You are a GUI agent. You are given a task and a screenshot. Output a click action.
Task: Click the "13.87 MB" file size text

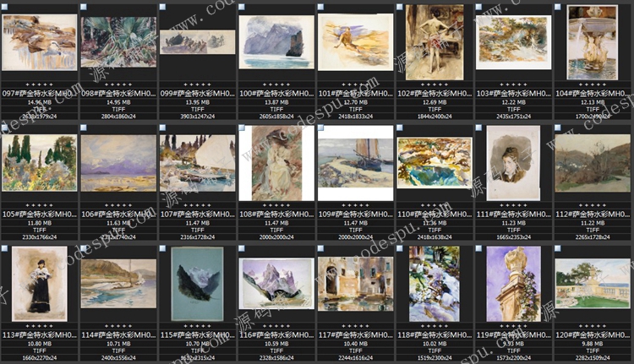276,103
